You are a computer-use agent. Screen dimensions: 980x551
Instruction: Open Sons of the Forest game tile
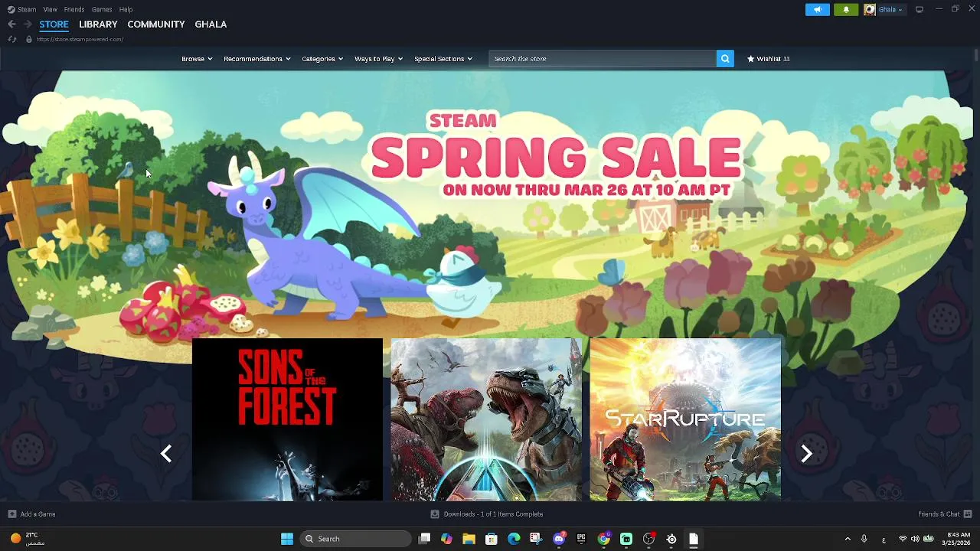pos(287,419)
